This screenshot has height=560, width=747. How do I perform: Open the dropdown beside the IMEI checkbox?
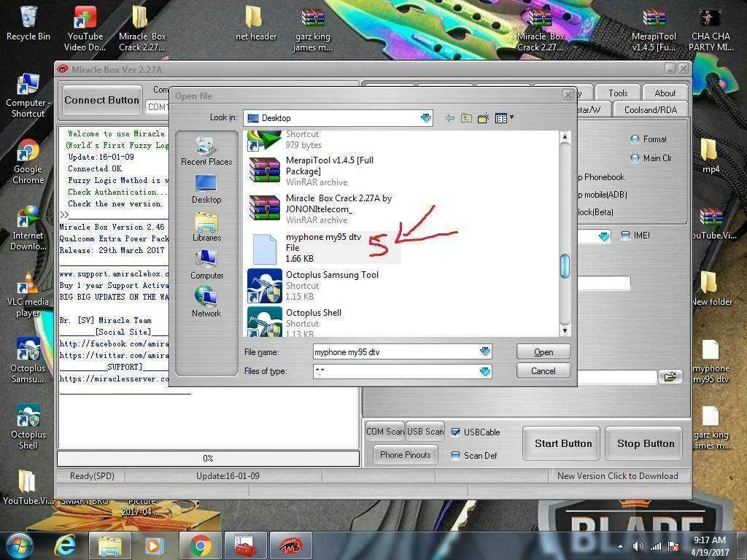coord(604,236)
